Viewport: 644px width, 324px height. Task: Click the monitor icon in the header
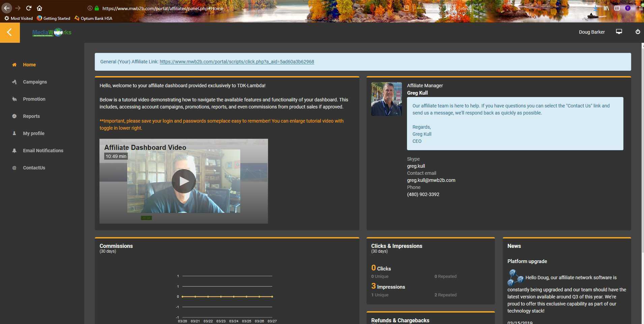[x=619, y=32]
